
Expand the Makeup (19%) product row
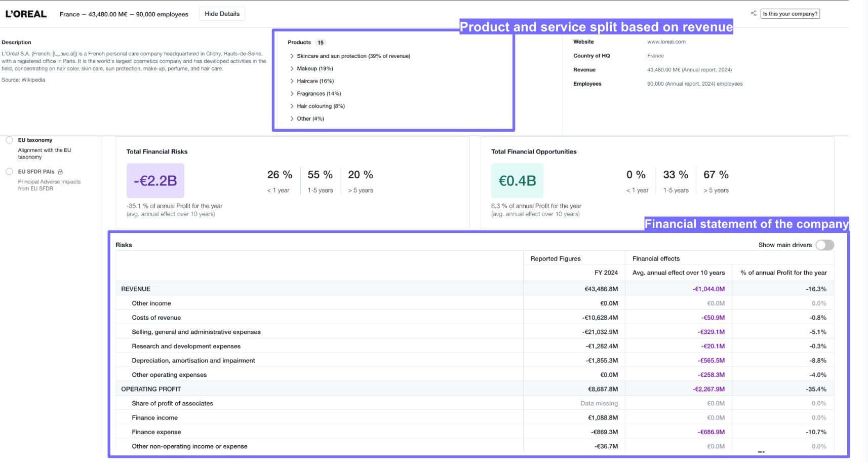292,69
